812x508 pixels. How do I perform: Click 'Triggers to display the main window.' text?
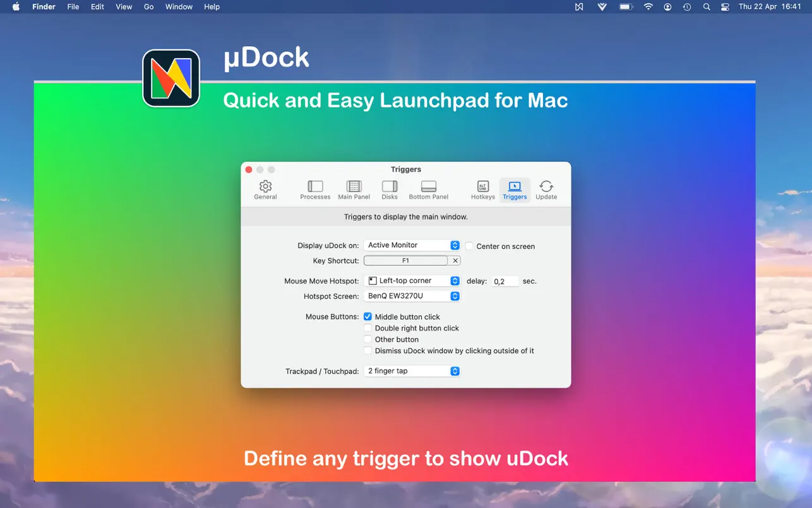point(406,217)
